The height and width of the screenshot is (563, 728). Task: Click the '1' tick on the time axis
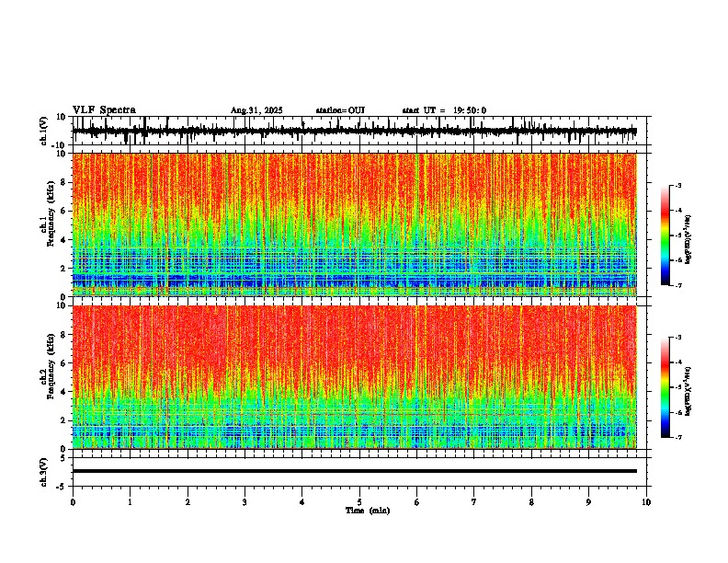(x=130, y=502)
